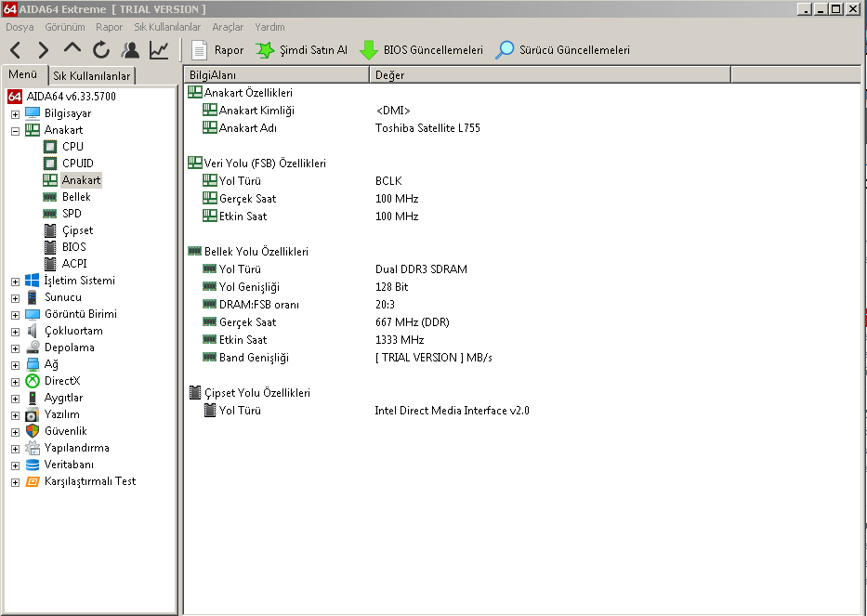Click the Sunucu server icon
Image resolution: width=867 pixels, height=616 pixels.
(33, 297)
